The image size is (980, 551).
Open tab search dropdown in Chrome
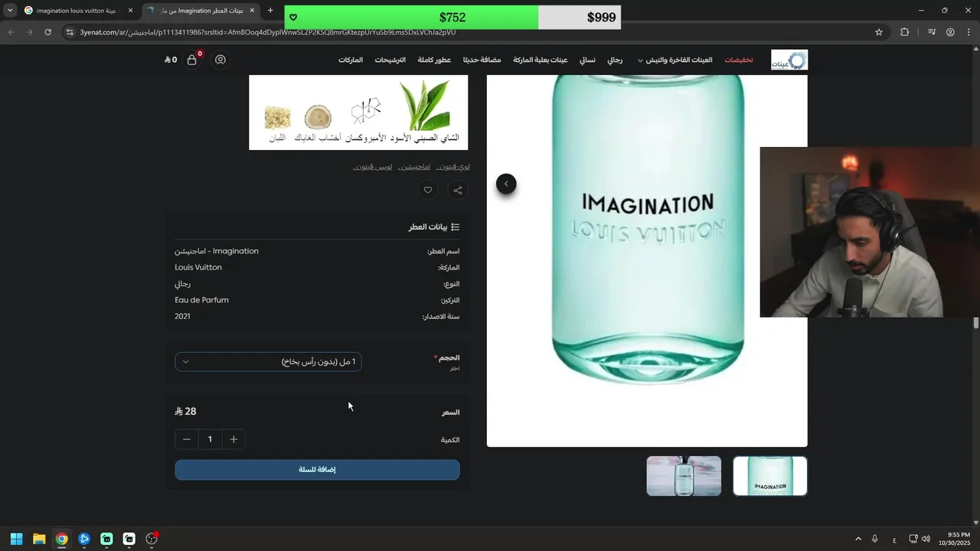(10, 11)
